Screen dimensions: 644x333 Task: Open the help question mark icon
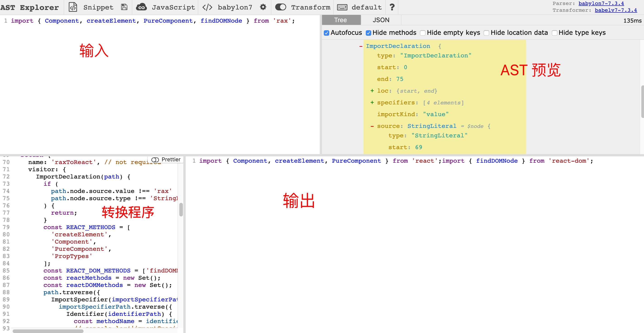[x=392, y=7]
